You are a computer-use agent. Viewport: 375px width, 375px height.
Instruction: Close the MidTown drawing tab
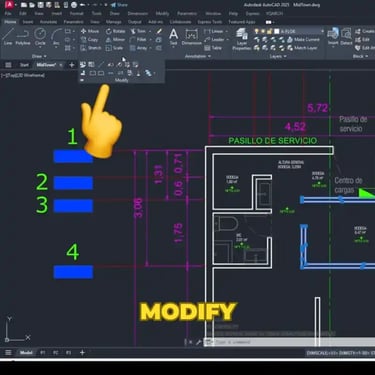[x=61, y=65]
